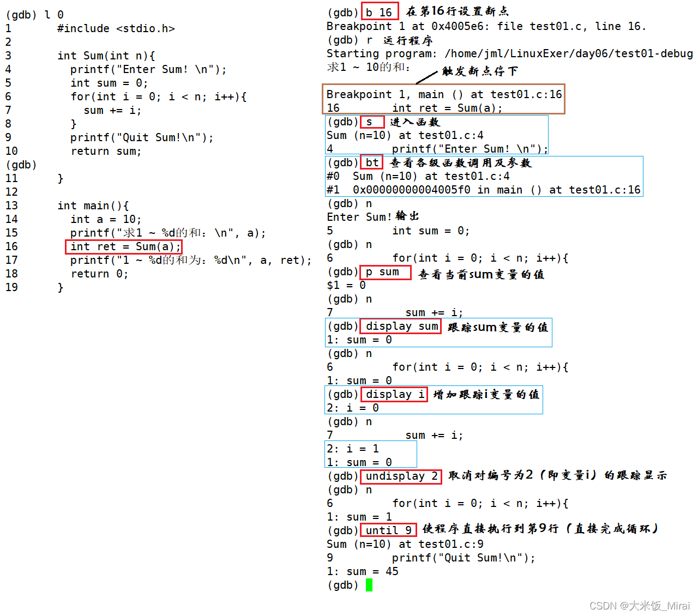This screenshot has width=698, height=616.
Task: Select the '#include <stdio.h>' source line
Action: (x=116, y=28)
